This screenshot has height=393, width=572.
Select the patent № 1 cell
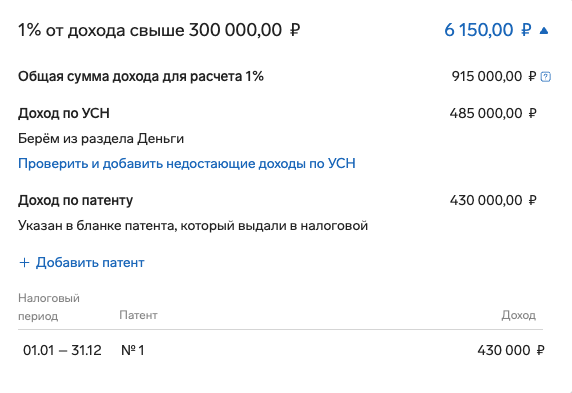tap(133, 350)
